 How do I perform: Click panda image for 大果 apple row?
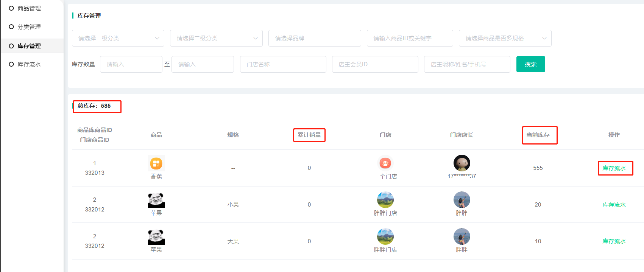point(156,237)
